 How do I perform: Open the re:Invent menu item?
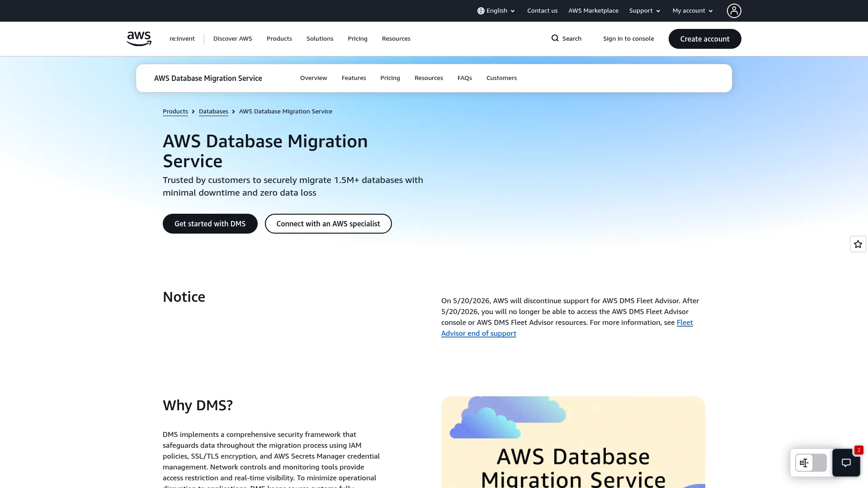coord(182,38)
